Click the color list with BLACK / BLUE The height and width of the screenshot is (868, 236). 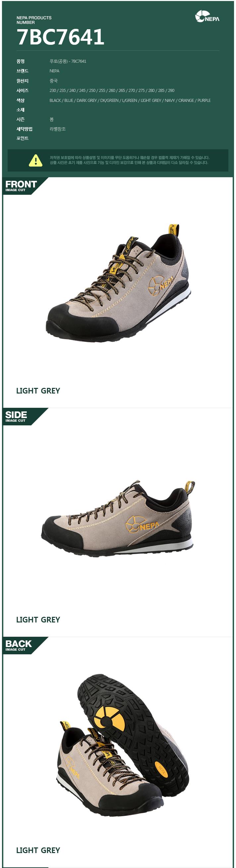[x=130, y=101]
